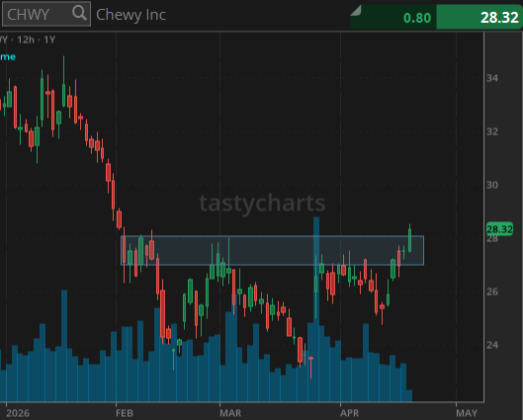This screenshot has width=523, height=420.
Task: Click the APR label on time axis
Action: point(350,413)
